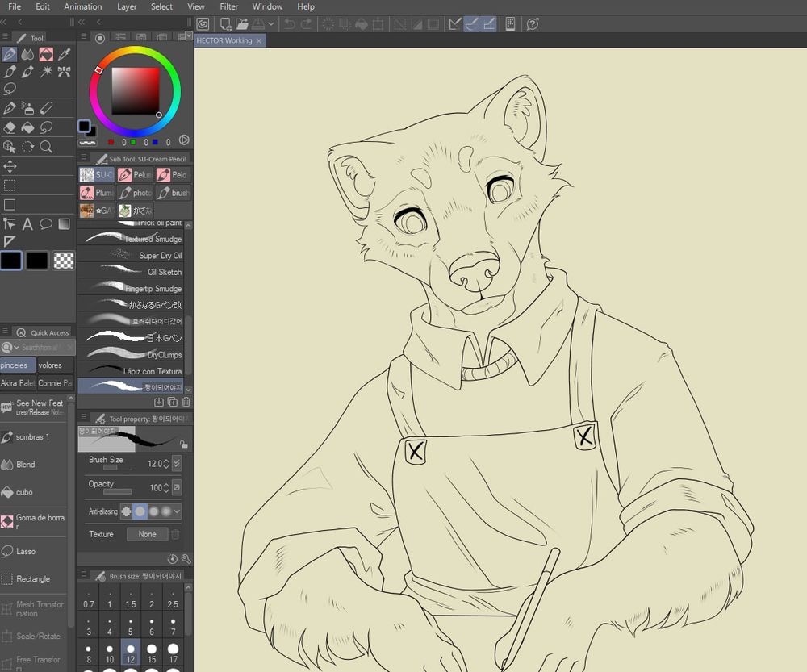Select transparent color checkered swatch

tap(64, 261)
